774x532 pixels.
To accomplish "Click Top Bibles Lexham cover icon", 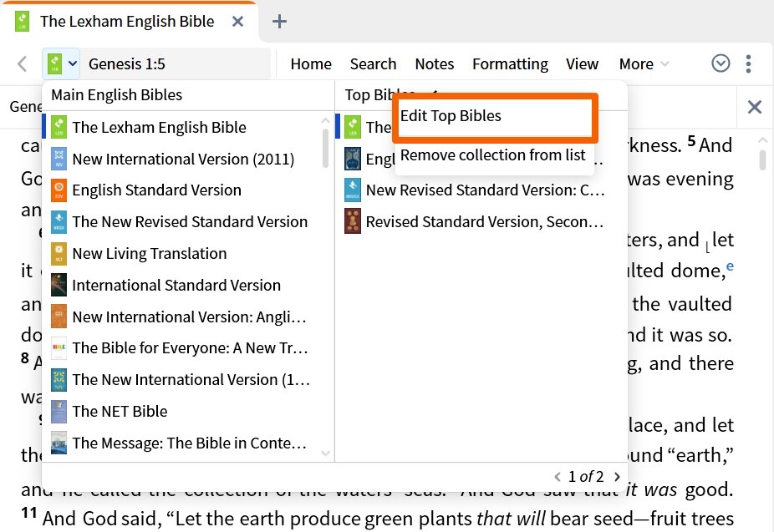I will point(353,127).
